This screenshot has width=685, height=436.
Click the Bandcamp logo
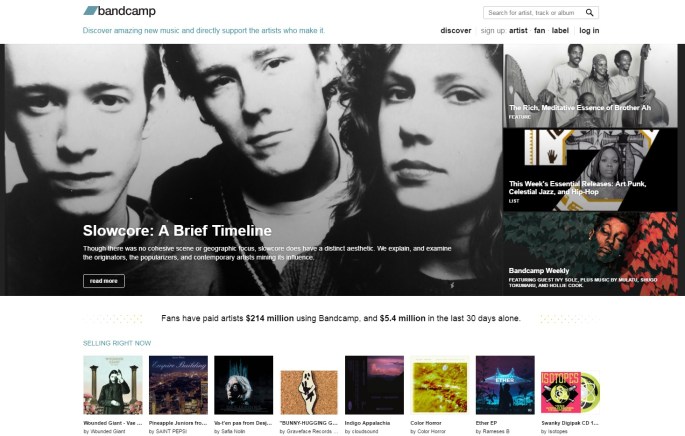(x=119, y=11)
